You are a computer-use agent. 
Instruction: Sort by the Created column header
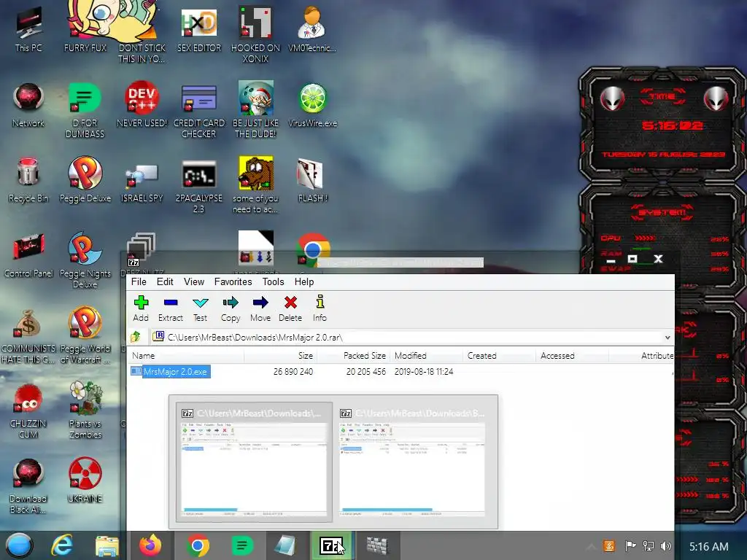(500, 356)
